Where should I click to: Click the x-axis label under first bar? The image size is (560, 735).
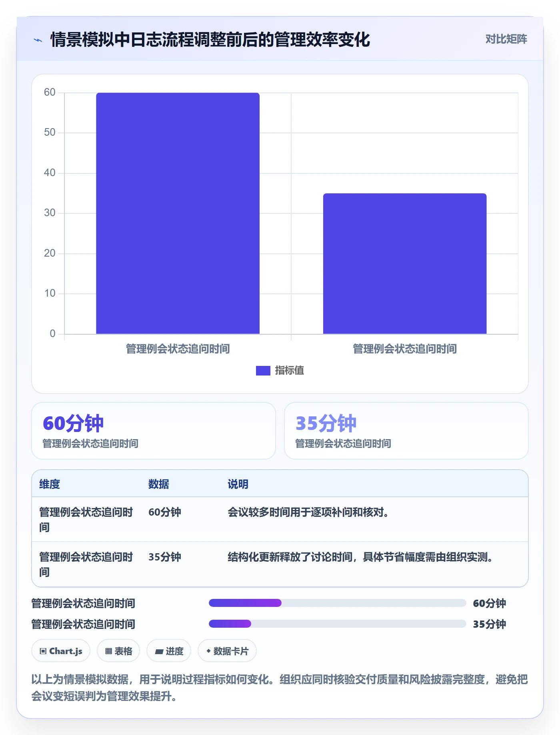coord(178,349)
